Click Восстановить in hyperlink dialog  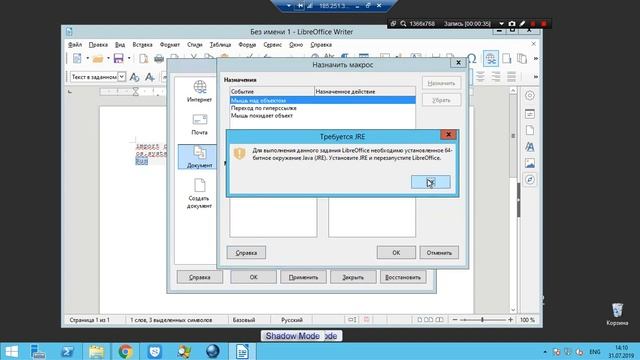pos(403,277)
